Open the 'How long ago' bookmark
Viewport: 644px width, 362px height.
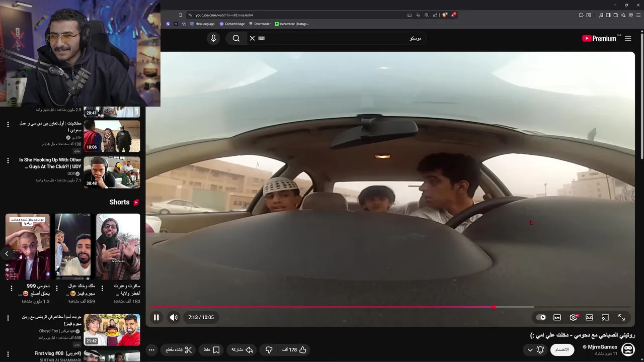pos(202,24)
